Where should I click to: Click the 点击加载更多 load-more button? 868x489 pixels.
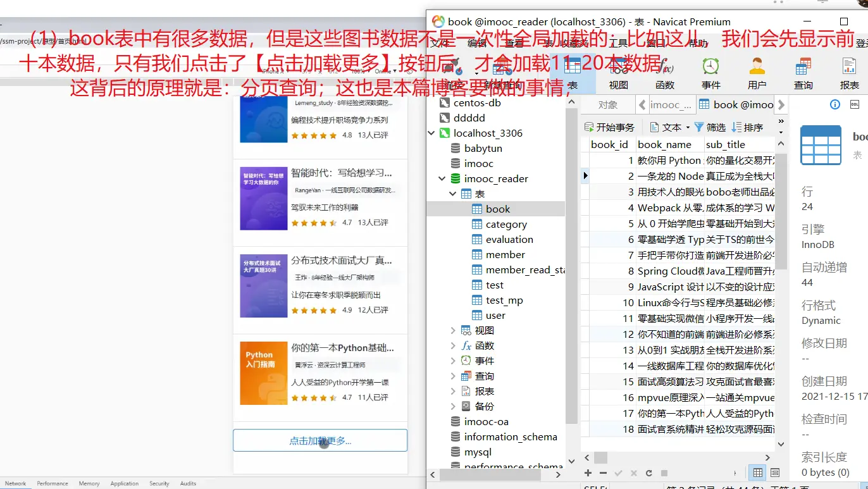[319, 441]
